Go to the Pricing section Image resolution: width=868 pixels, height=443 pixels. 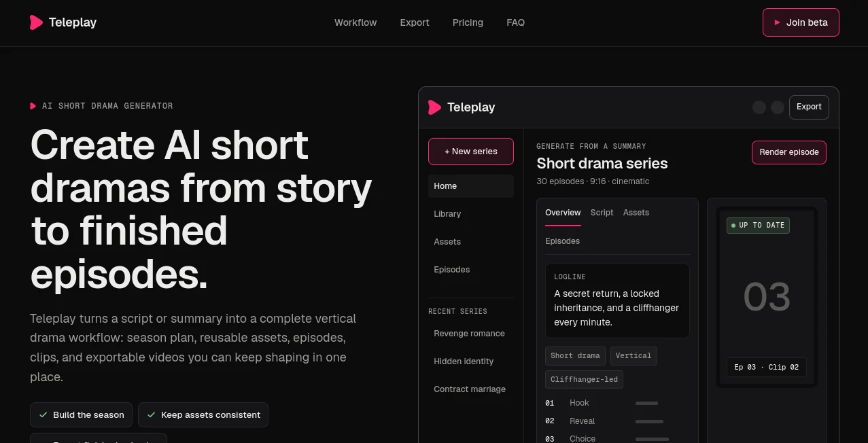tap(468, 22)
